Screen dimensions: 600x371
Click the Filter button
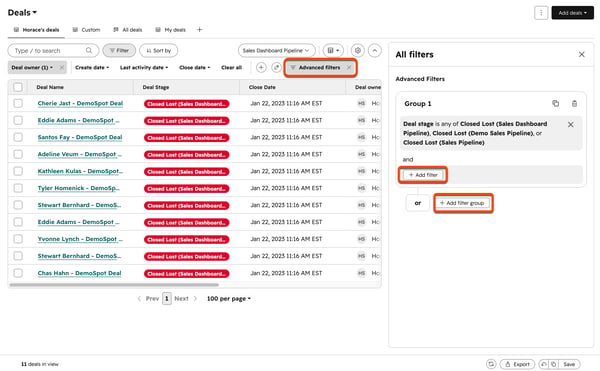coord(119,50)
